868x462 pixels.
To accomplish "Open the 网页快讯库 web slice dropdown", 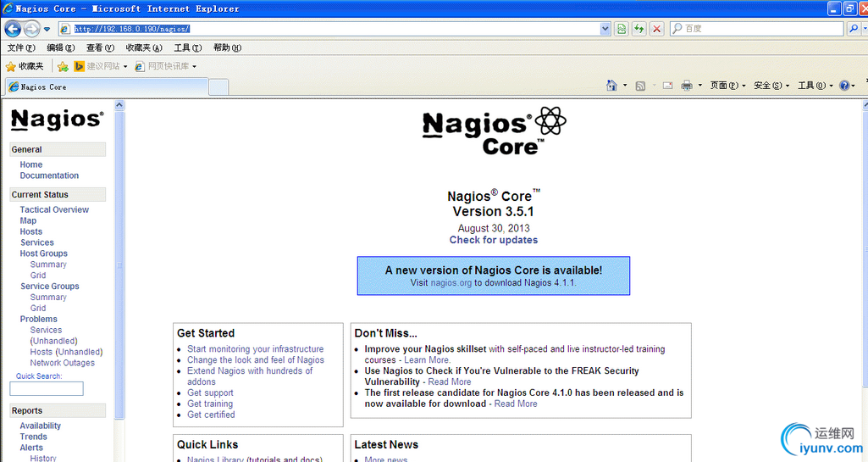I will click(x=165, y=66).
